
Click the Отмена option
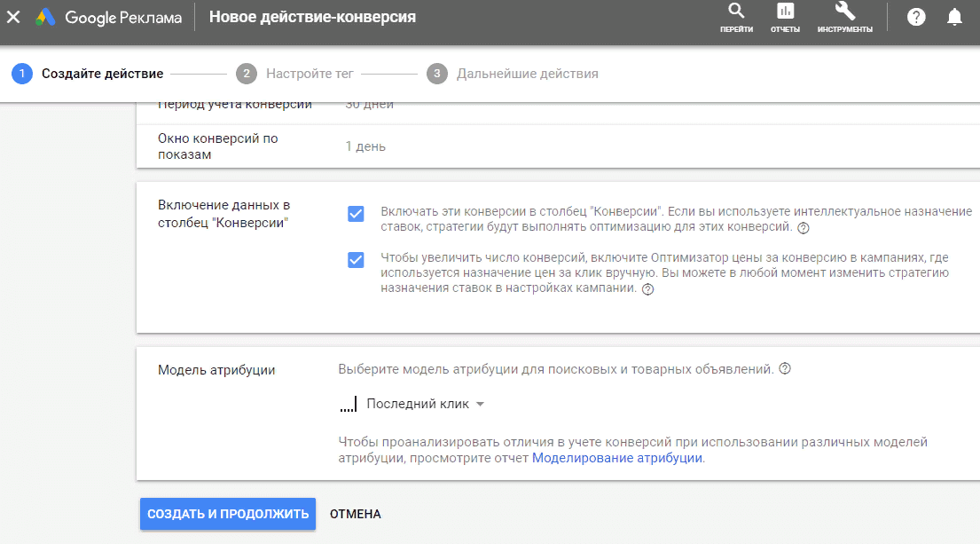click(x=354, y=513)
